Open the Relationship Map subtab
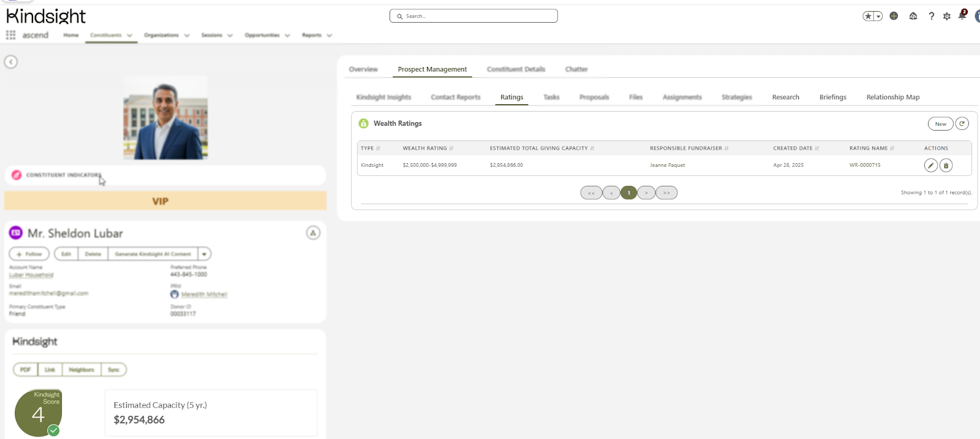 tap(893, 97)
